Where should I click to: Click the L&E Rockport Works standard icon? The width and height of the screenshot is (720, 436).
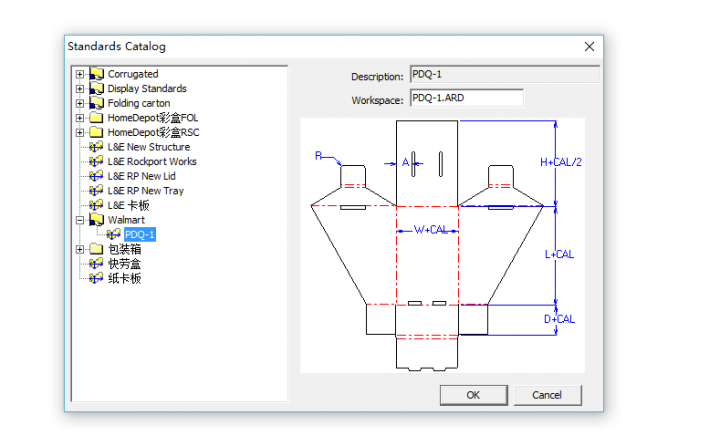point(96,162)
